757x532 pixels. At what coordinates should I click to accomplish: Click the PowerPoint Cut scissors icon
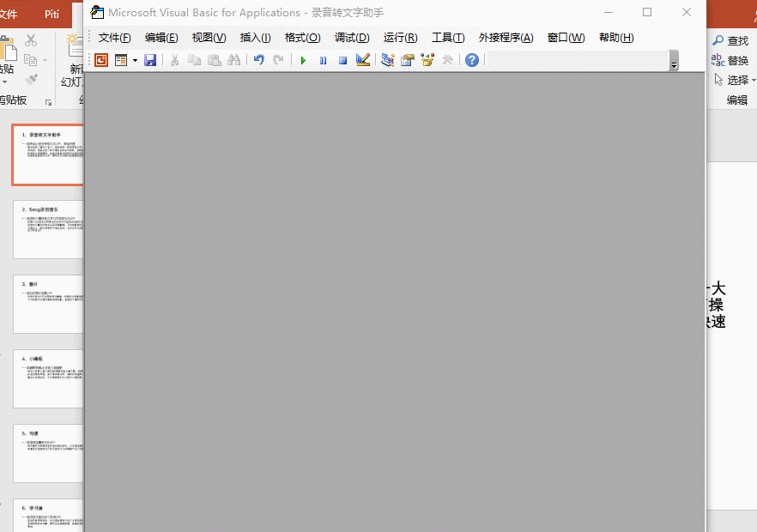[31, 40]
